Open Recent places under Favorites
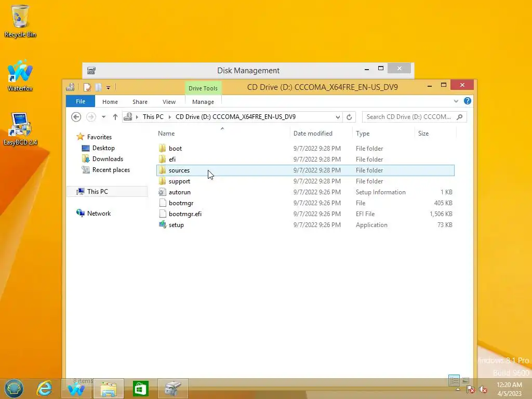 click(x=111, y=170)
